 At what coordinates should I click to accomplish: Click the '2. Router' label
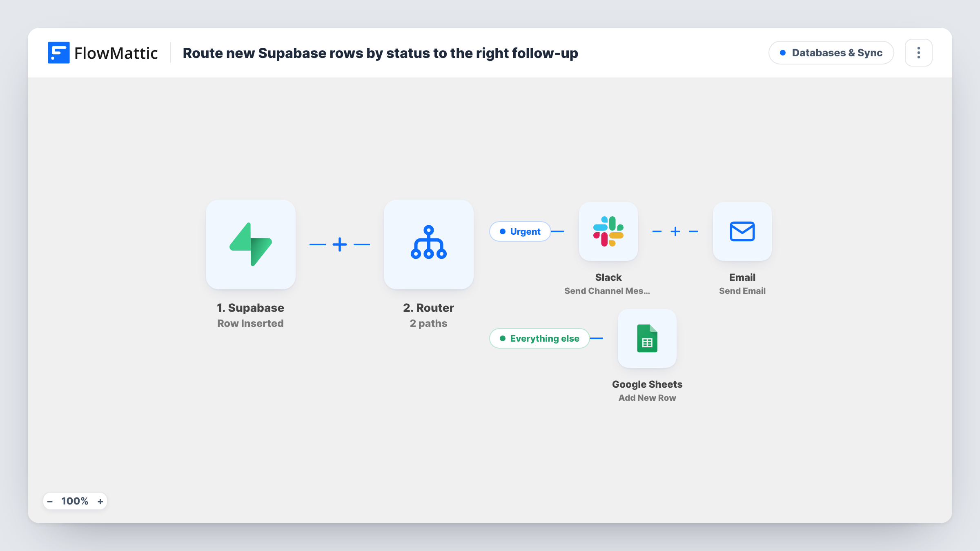[428, 308]
